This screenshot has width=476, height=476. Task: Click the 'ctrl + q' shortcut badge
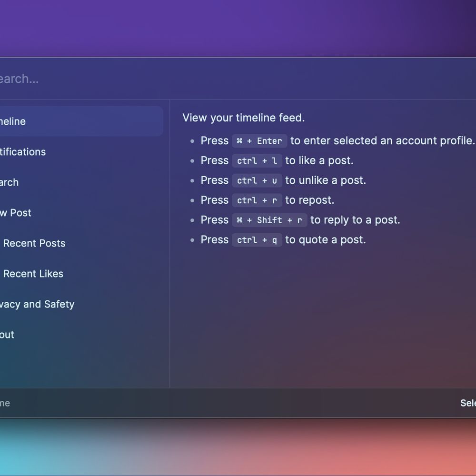tap(257, 240)
